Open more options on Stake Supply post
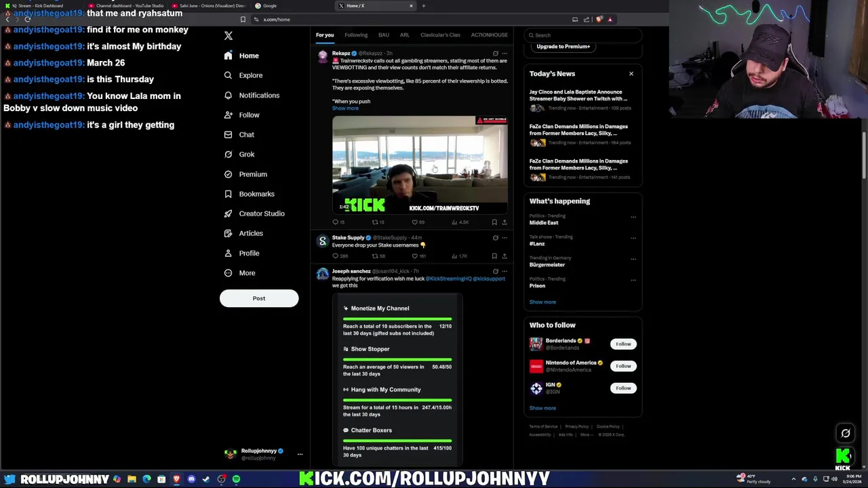 [504, 238]
